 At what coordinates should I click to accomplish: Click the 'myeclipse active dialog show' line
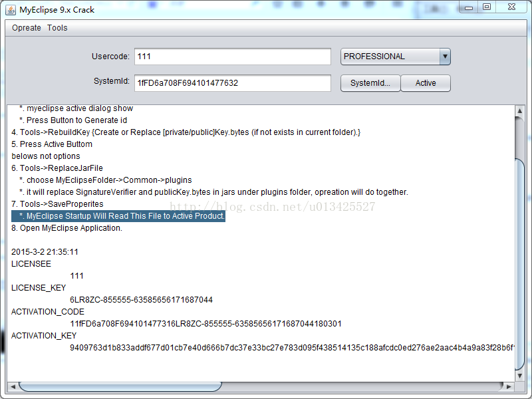76,108
